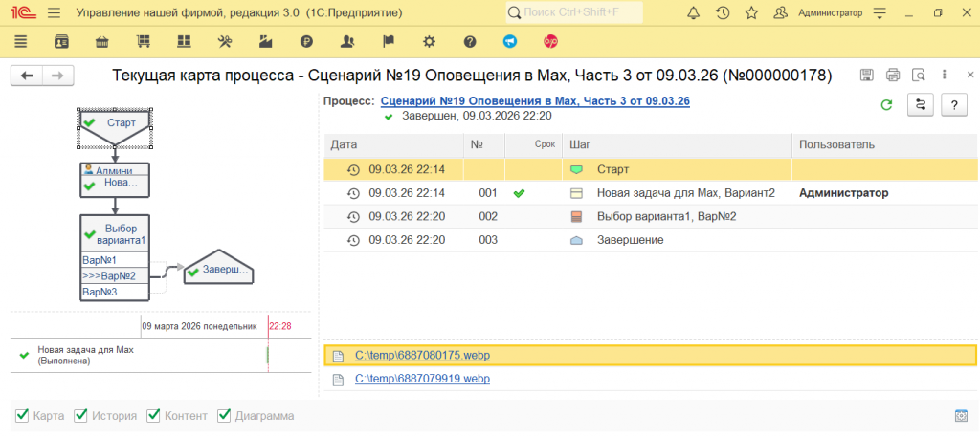This screenshot has width=980, height=437.
Task: Select row Новая задача для Max, Вариант2
Action: pos(650,193)
